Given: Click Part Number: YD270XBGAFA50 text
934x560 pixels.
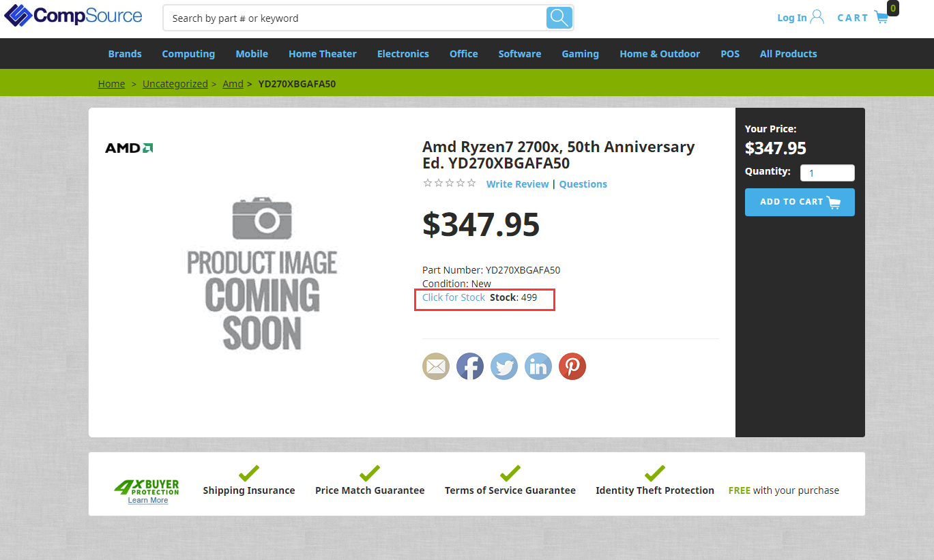Looking at the screenshot, I should tap(491, 270).
